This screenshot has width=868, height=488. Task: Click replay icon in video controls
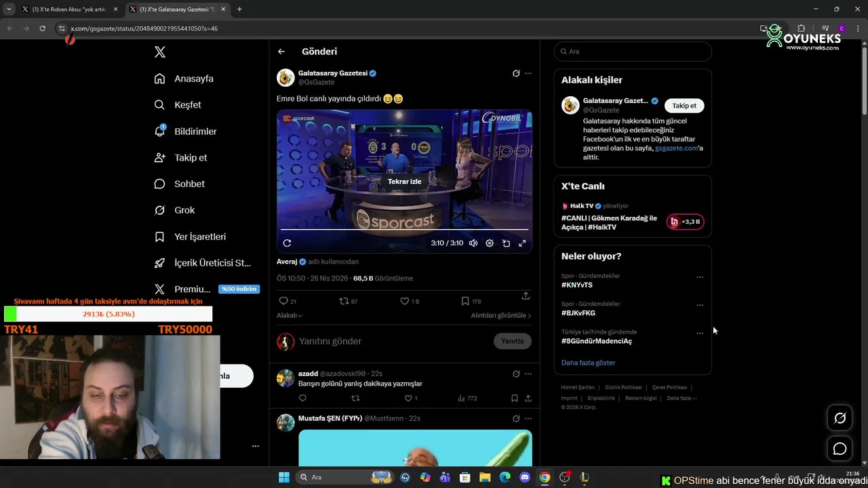pos(287,243)
